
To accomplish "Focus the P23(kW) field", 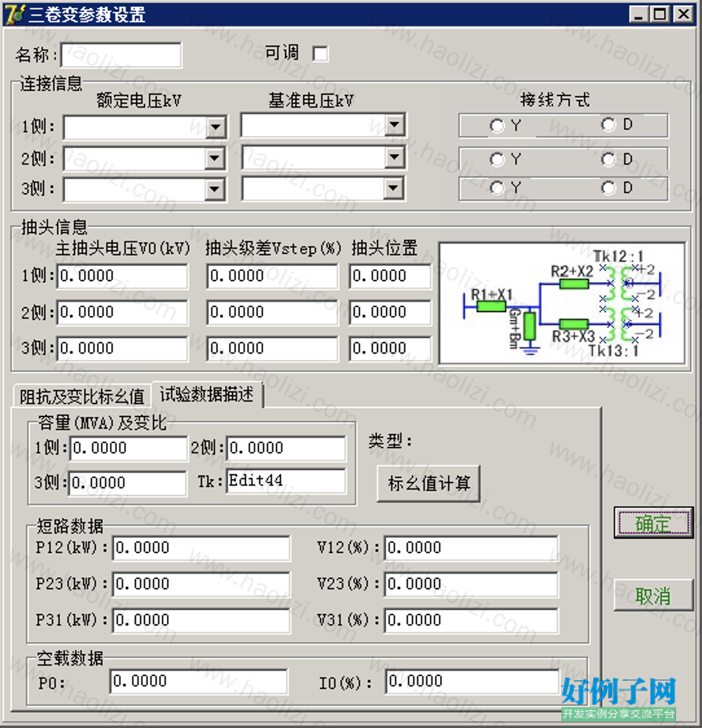I will point(201,584).
